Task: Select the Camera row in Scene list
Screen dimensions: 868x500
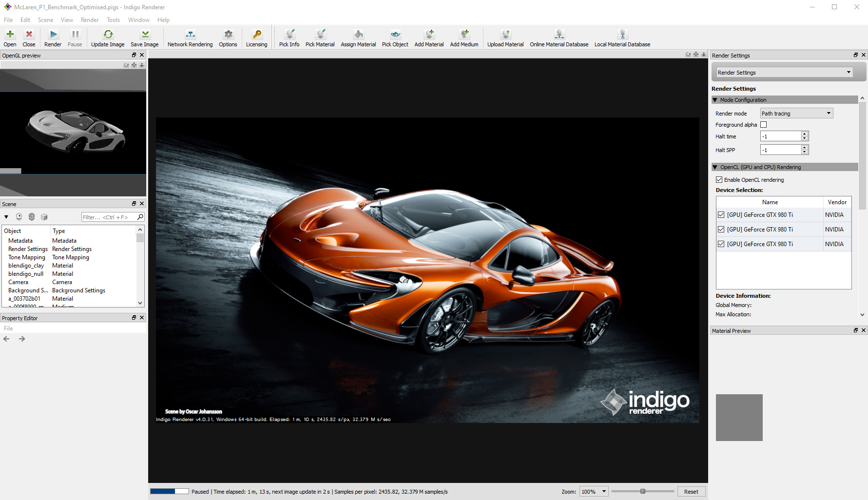Action: point(69,282)
